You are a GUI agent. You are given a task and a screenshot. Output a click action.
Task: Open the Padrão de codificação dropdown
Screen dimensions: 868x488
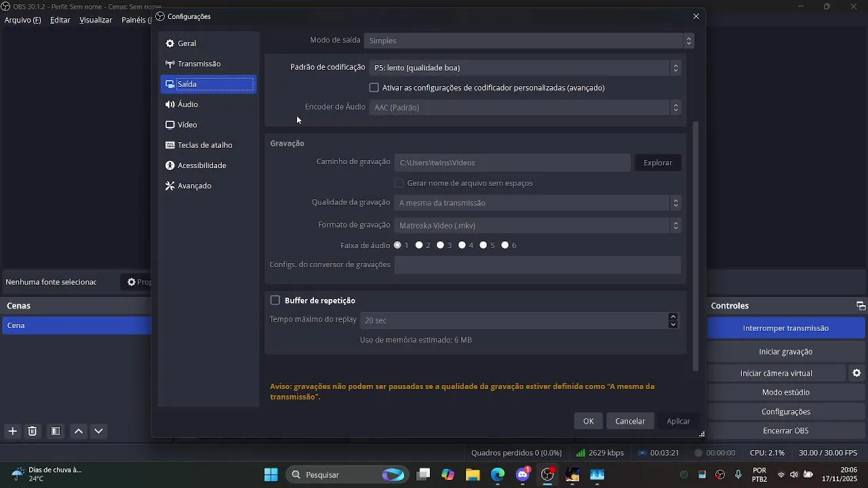[525, 68]
